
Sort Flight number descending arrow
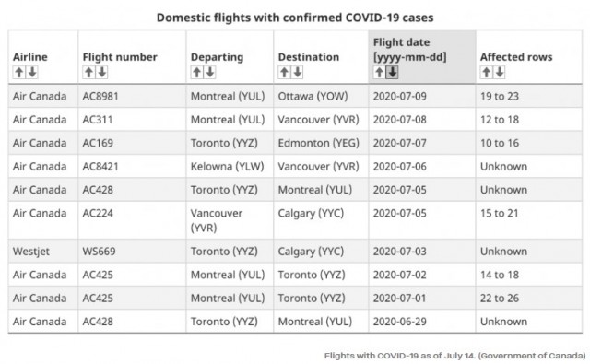(102, 72)
